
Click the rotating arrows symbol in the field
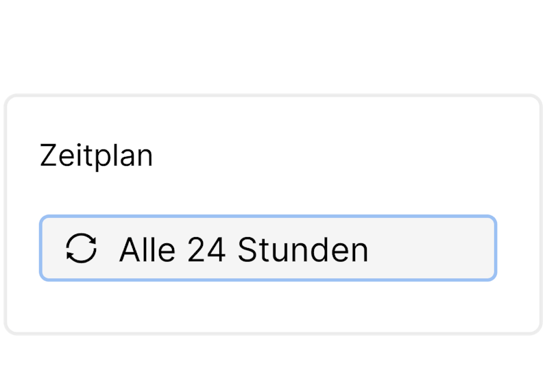(82, 249)
